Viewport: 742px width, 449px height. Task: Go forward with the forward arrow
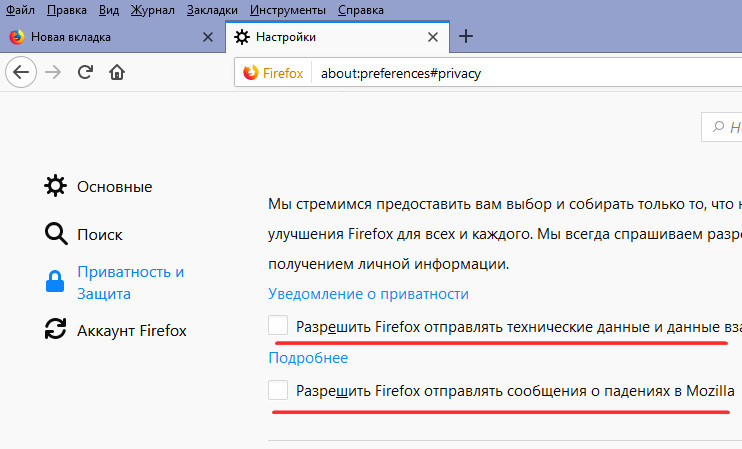[x=53, y=72]
